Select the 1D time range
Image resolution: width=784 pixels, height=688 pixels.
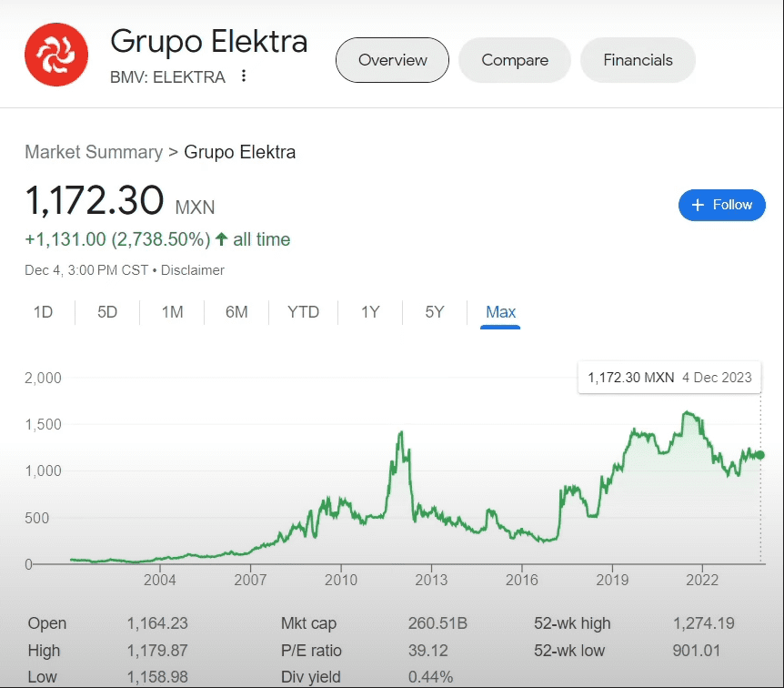click(x=43, y=312)
